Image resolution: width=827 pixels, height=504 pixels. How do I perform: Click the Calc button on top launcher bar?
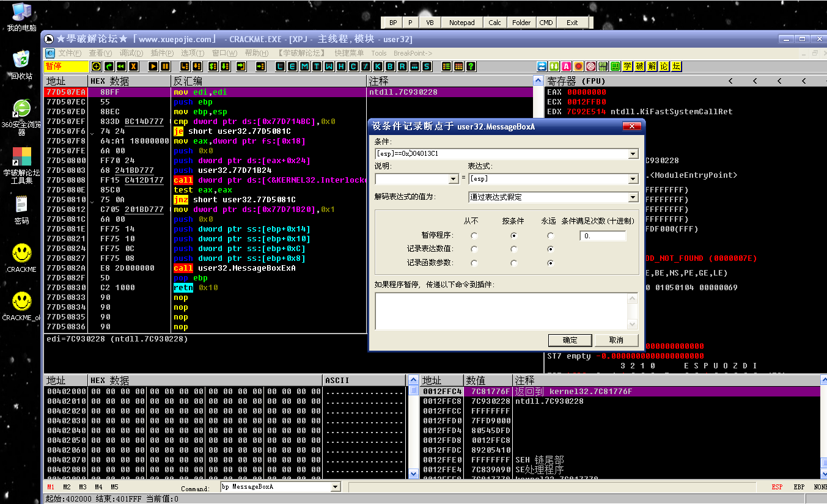click(495, 23)
